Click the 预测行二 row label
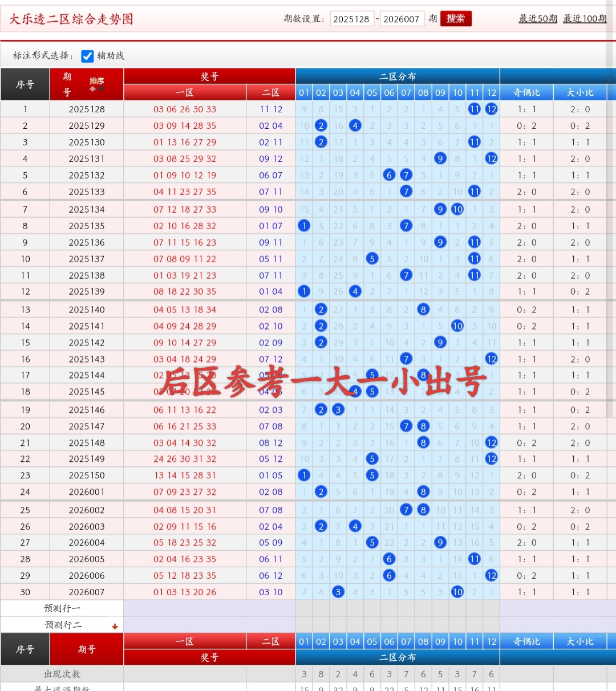Viewport: 616px width, 691px height. tap(62, 625)
